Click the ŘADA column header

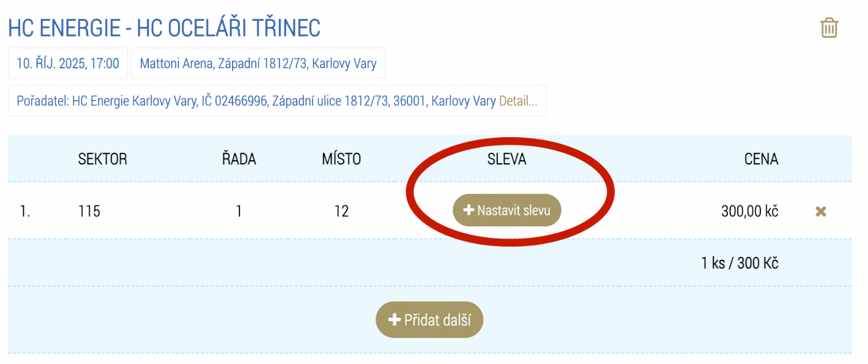coord(239,159)
